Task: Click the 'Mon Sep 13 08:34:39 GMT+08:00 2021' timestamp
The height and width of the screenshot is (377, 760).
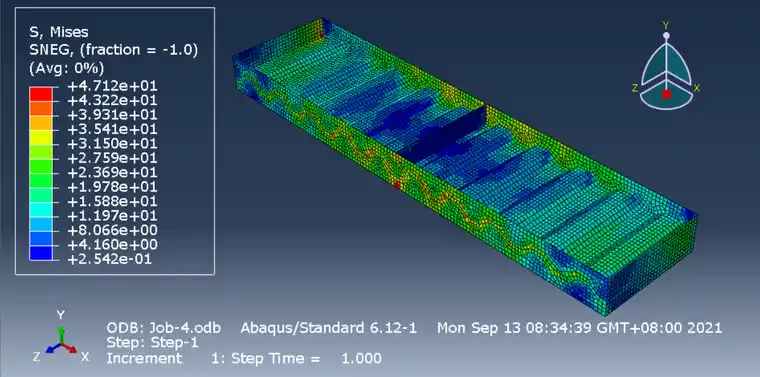Action: (580, 328)
